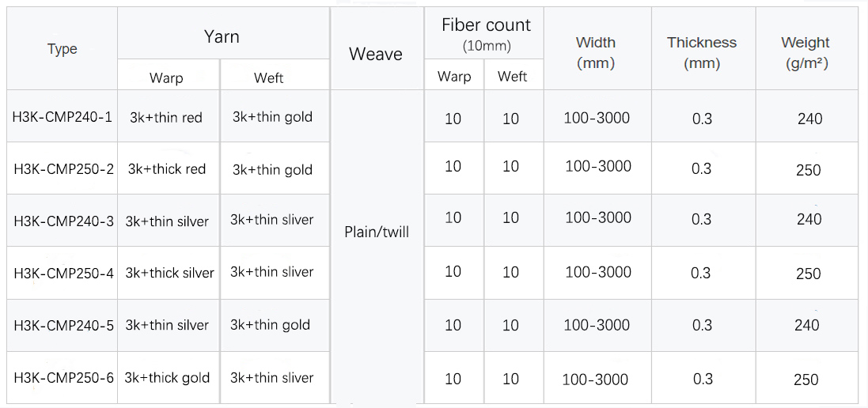
Task: Select the 3k+thick silver warp cell
Action: 169,273
